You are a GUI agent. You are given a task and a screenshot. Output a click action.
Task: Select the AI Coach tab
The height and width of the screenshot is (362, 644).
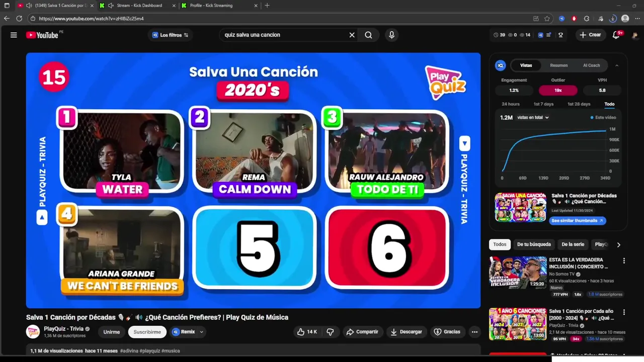tap(591, 65)
